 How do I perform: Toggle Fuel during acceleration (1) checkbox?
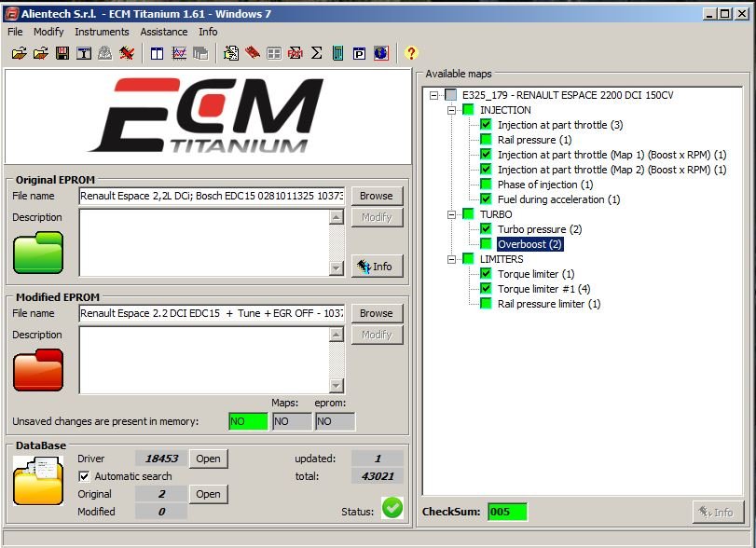[486, 199]
